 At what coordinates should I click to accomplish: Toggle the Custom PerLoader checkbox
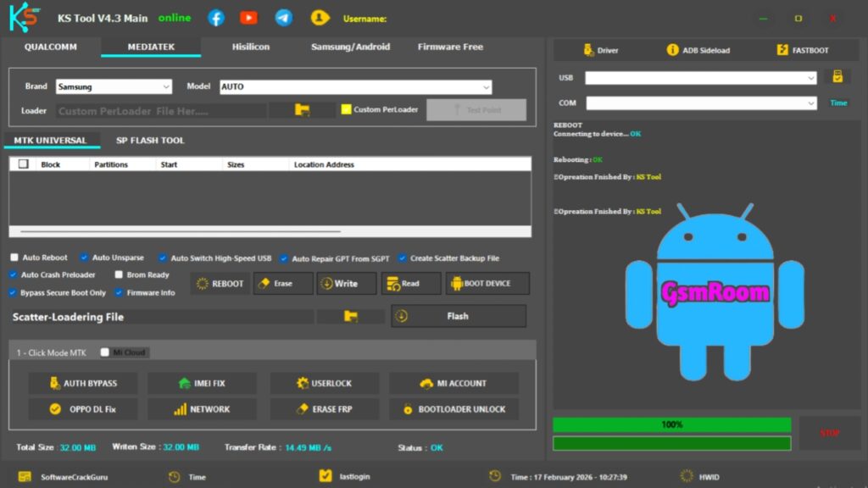pyautogui.click(x=346, y=109)
